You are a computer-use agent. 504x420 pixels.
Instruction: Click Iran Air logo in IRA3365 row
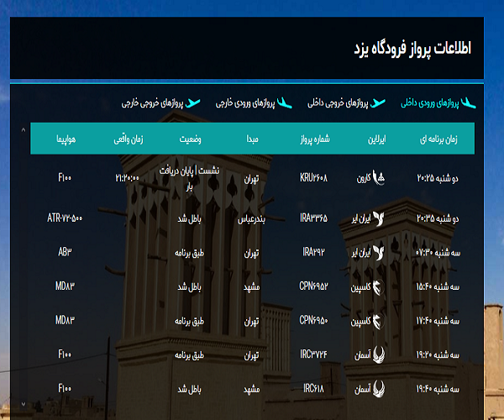pyautogui.click(x=379, y=218)
